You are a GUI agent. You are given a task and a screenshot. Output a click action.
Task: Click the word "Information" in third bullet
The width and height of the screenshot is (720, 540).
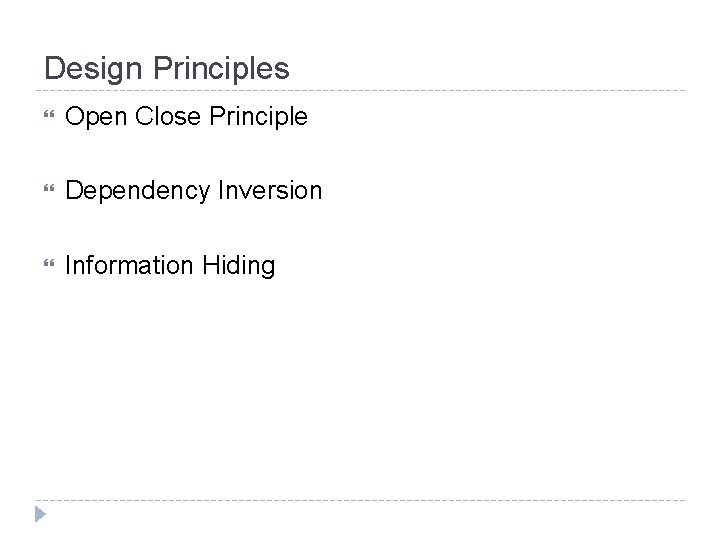pos(129,265)
